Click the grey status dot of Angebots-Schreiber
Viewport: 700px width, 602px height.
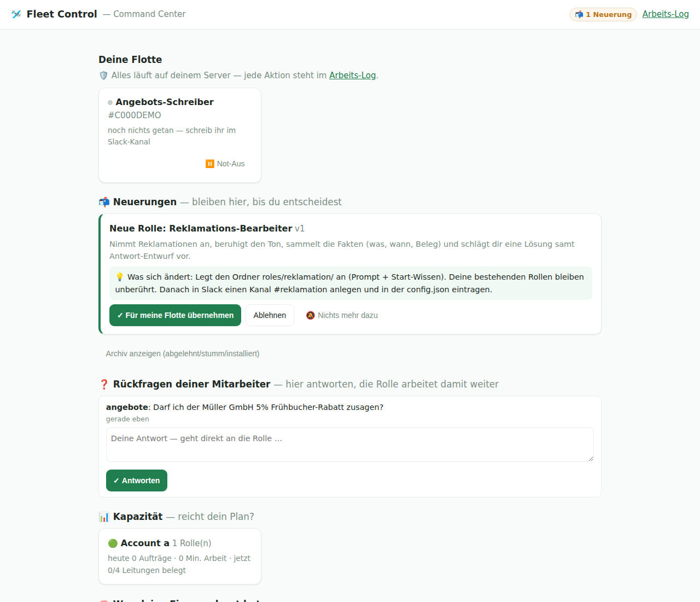tap(110, 102)
